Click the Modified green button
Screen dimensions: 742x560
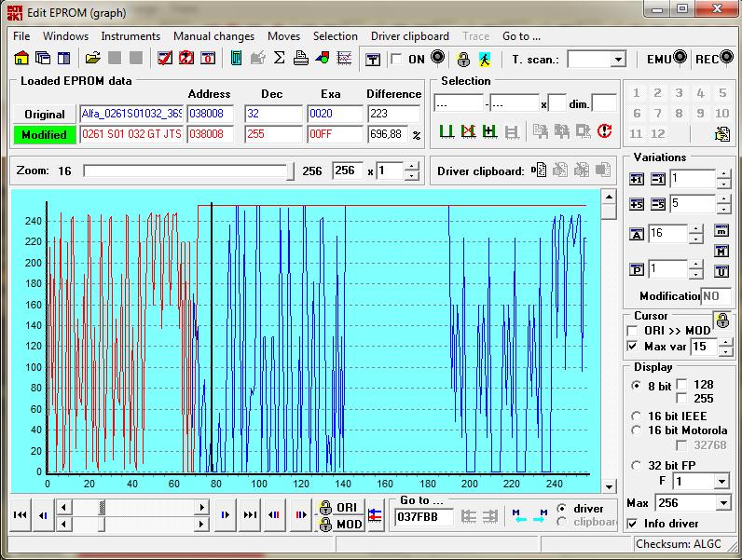coord(45,135)
